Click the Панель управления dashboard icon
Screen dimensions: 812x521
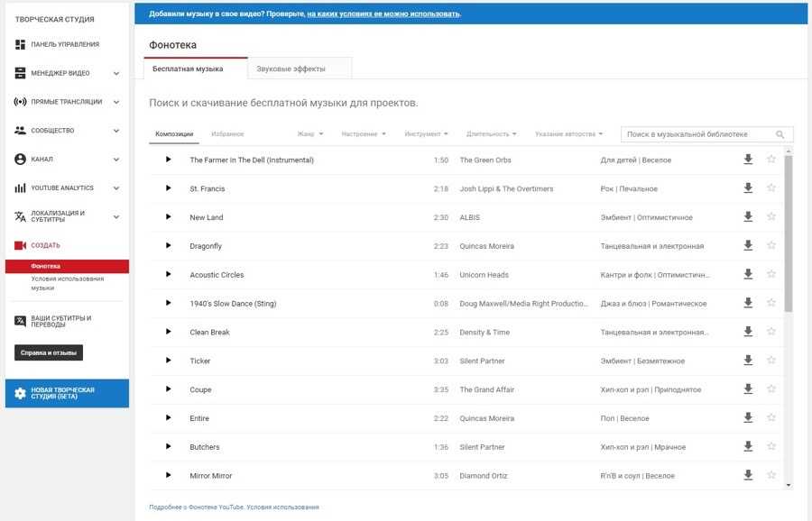click(21, 44)
